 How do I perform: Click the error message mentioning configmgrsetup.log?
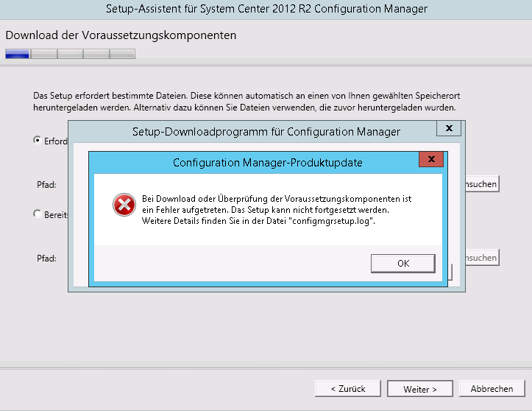click(277, 210)
